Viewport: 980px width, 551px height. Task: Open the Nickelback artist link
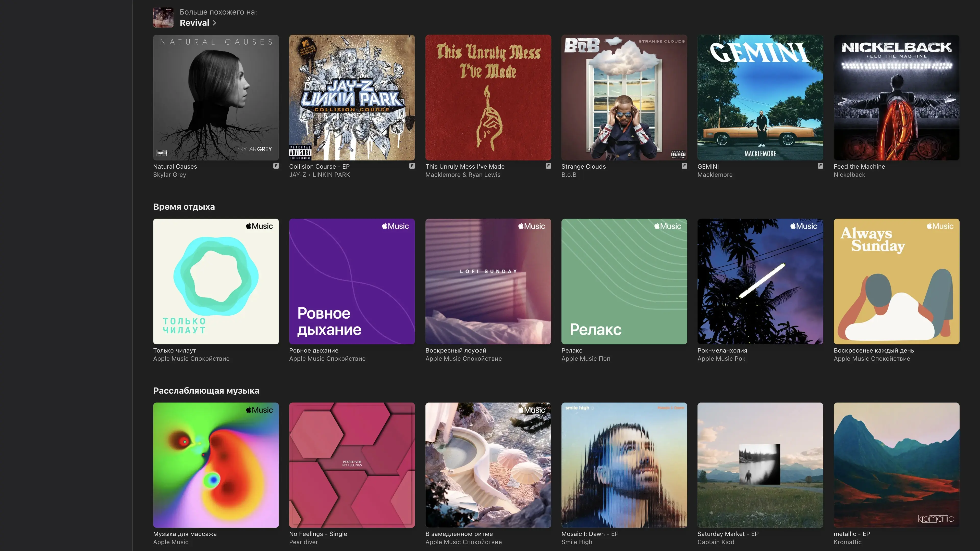[849, 175]
